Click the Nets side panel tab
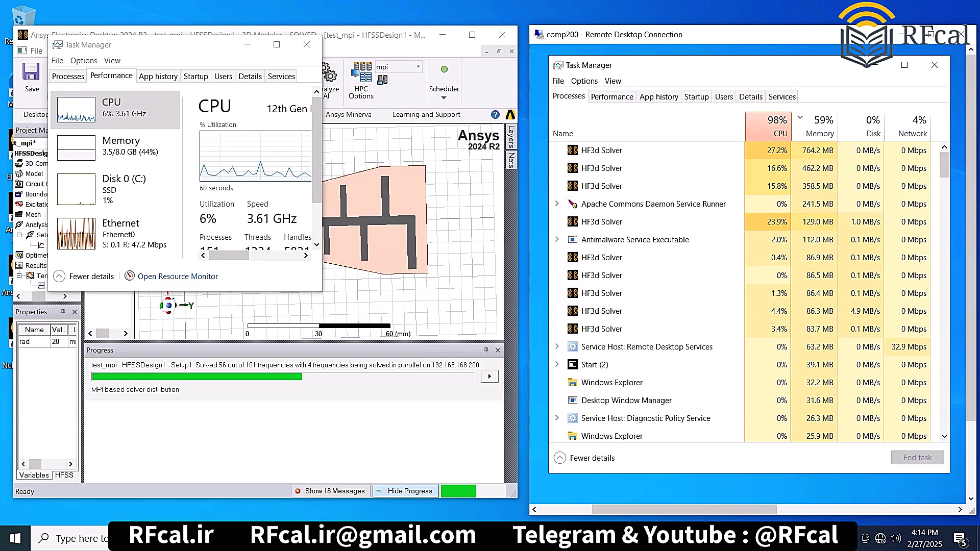Viewport: 980px width, 551px height. point(510,160)
